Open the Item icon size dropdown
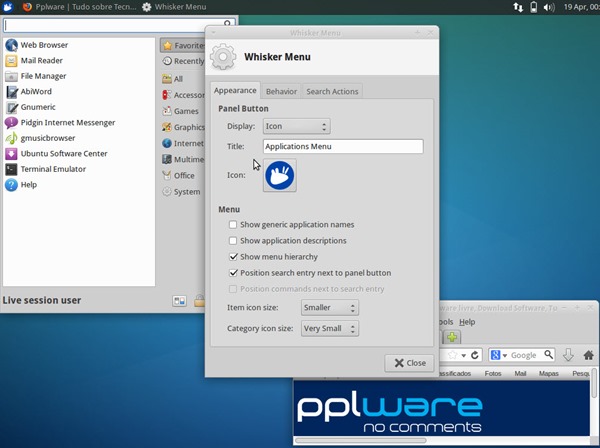Image resolution: width=600 pixels, height=448 pixels. click(x=330, y=308)
